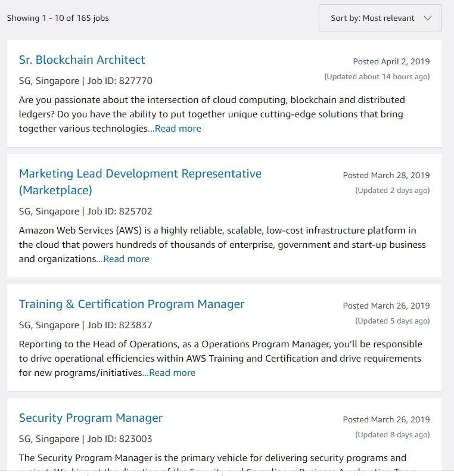This screenshot has width=454, height=476.
Task: Click the Posted April 2, 2019 date
Action: [391, 61]
